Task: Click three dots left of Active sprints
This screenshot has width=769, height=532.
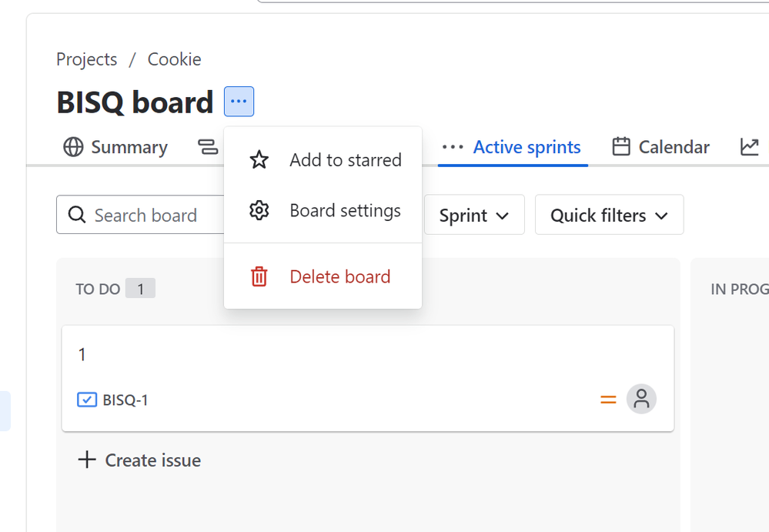Action: click(453, 147)
